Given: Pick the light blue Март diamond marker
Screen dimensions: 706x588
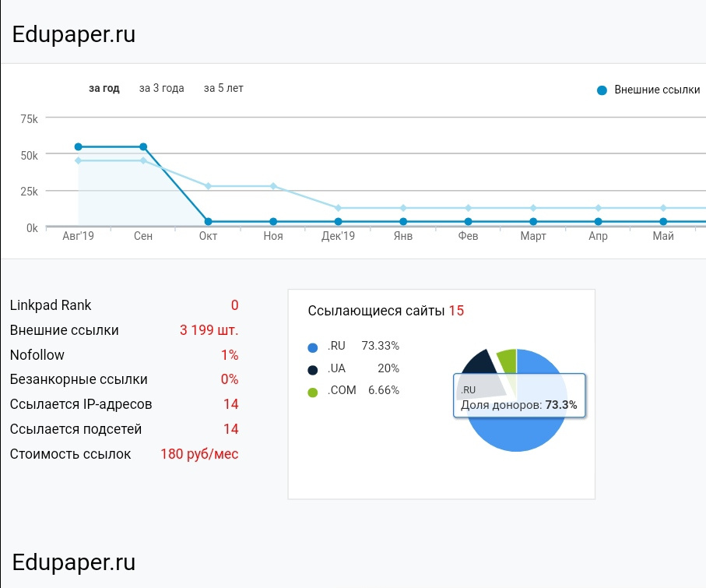Looking at the screenshot, I should tap(533, 208).
